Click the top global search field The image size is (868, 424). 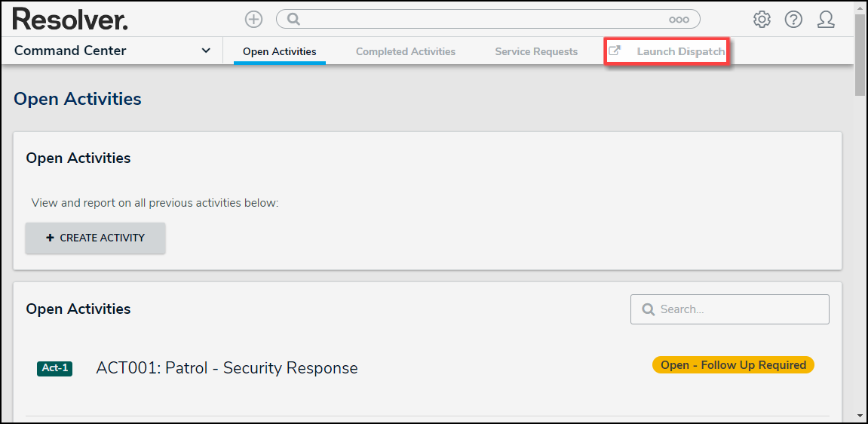pos(483,20)
